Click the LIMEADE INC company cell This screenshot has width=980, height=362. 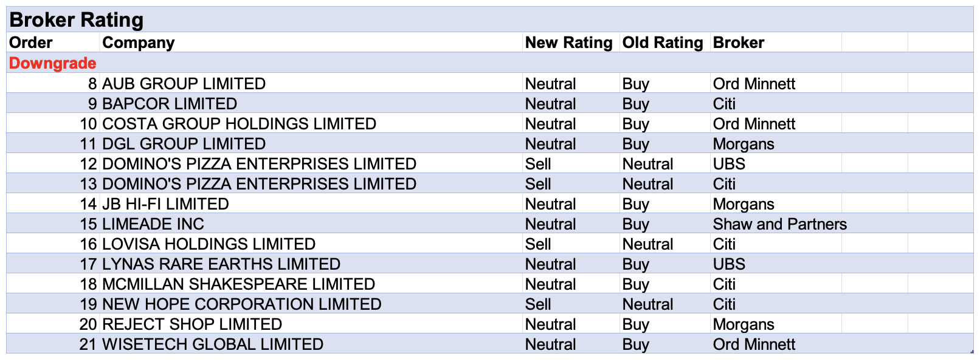153,224
